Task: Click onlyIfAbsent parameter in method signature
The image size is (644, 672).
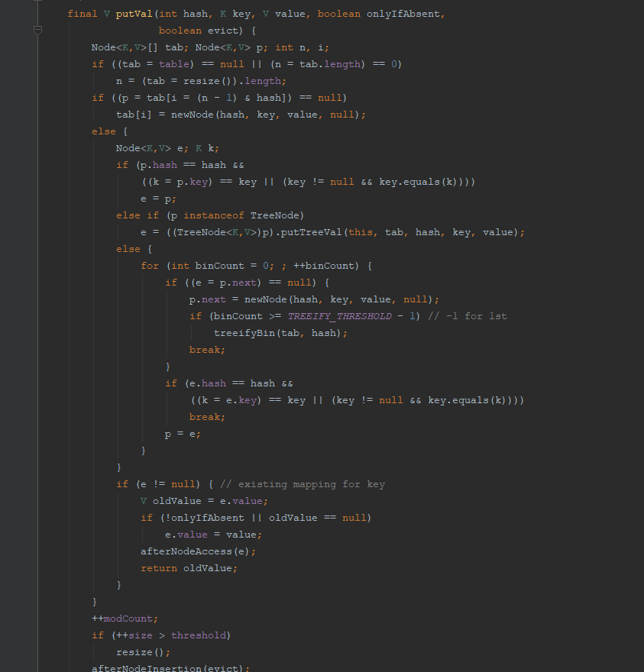Action: point(403,14)
